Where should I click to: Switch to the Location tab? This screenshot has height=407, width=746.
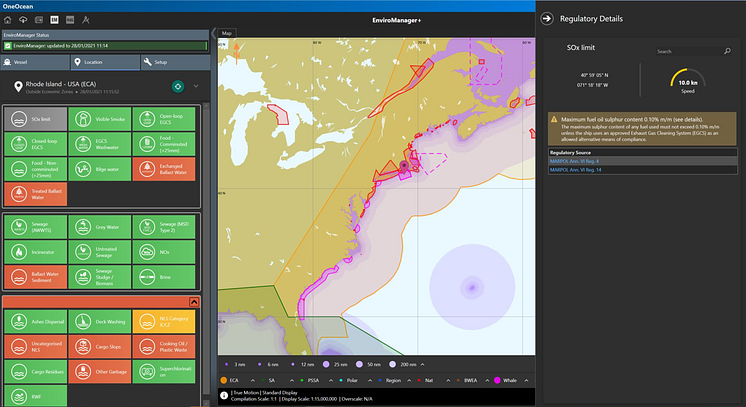(x=105, y=62)
